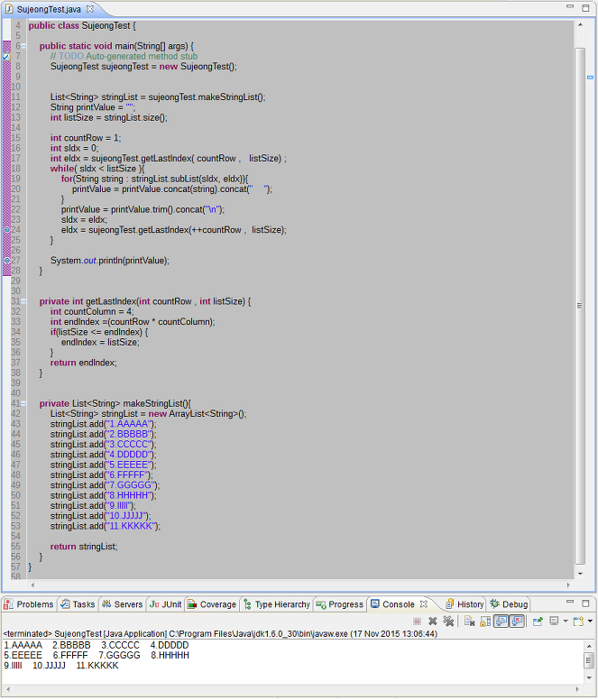The width and height of the screenshot is (598, 700).
Task: Click the breakpoint marker at line 24
Action: pyautogui.click(x=6, y=230)
